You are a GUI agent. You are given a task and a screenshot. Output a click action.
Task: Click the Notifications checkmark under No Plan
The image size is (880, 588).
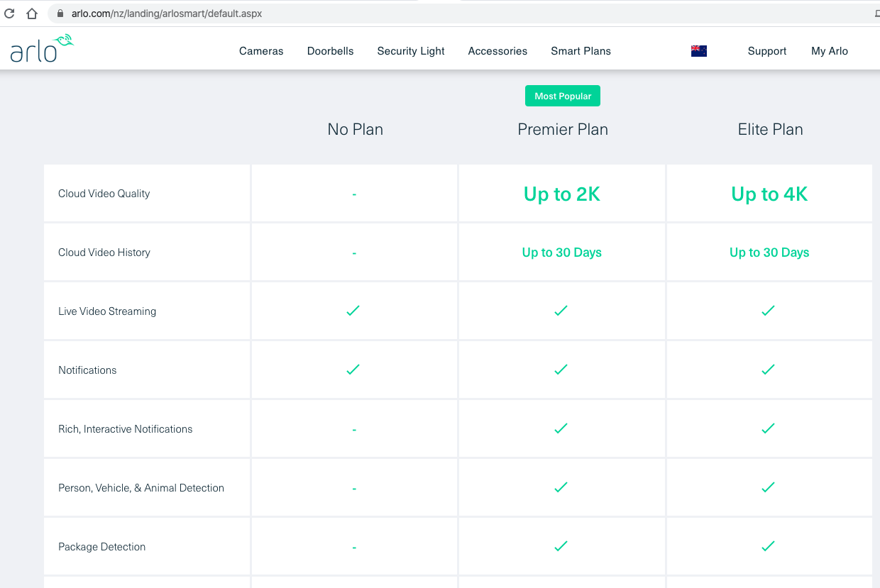coord(353,370)
